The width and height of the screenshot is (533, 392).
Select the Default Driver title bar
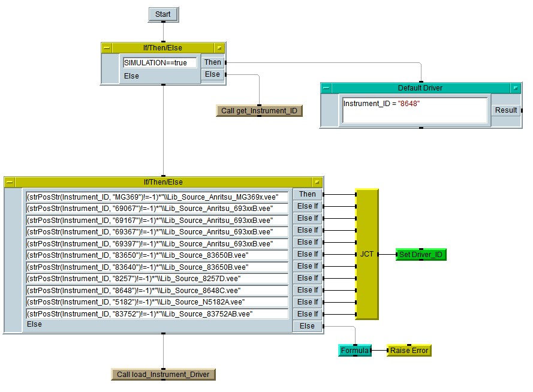(420, 88)
